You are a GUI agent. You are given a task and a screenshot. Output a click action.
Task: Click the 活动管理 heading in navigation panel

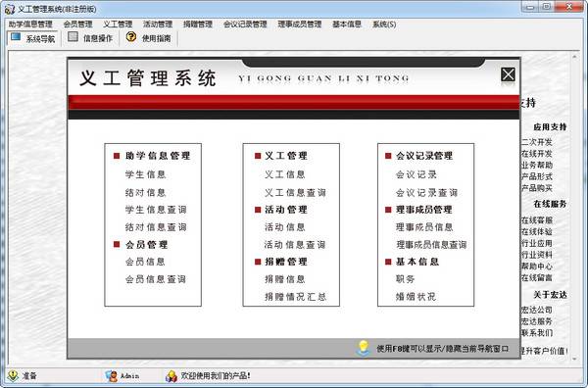tap(286, 210)
